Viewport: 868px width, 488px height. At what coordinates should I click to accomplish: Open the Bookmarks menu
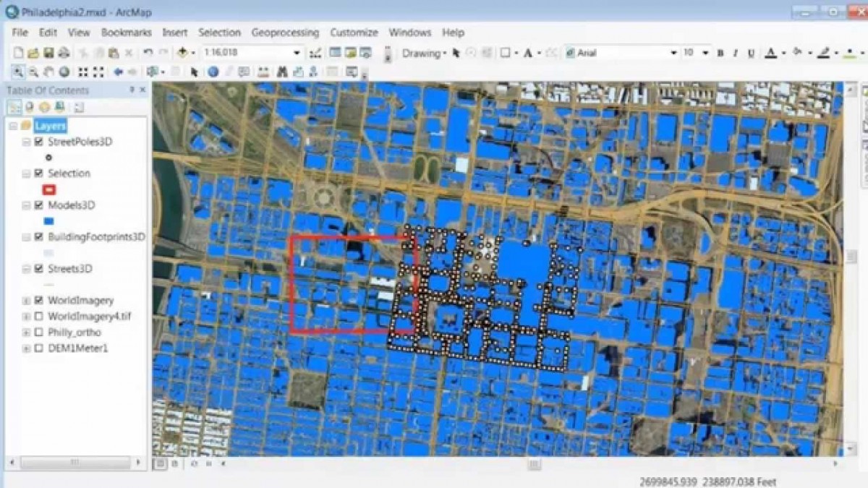click(126, 33)
